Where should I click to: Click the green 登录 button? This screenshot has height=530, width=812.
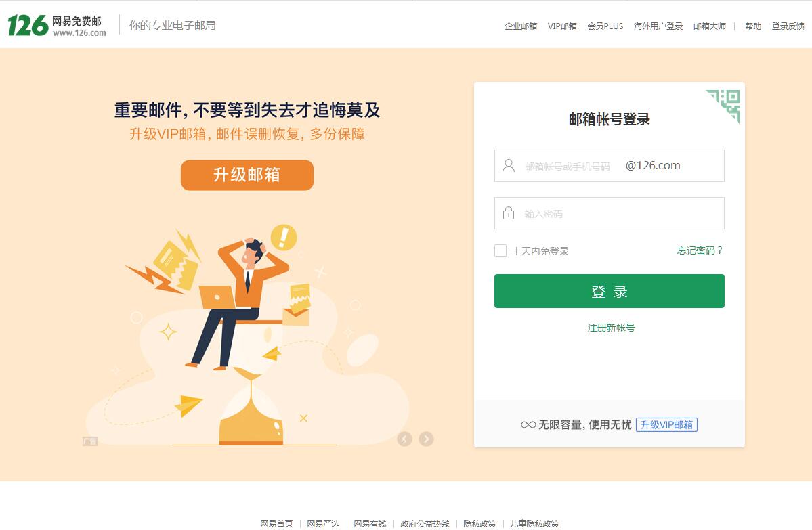(x=609, y=291)
